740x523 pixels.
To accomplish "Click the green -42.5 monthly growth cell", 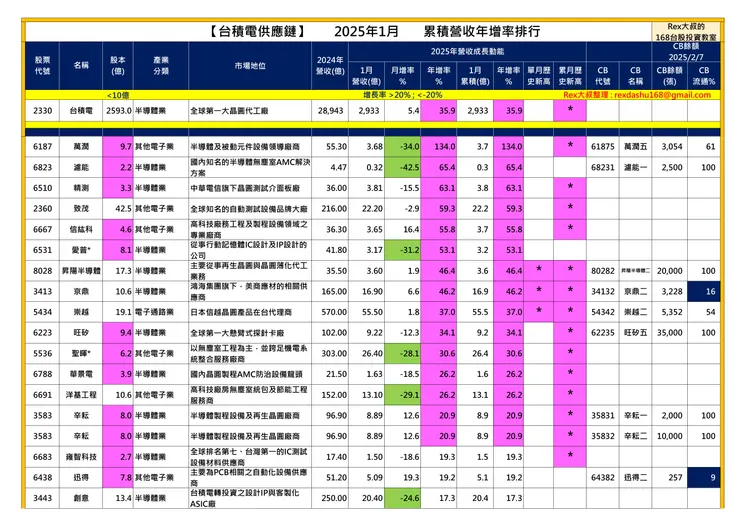I will point(403,167).
